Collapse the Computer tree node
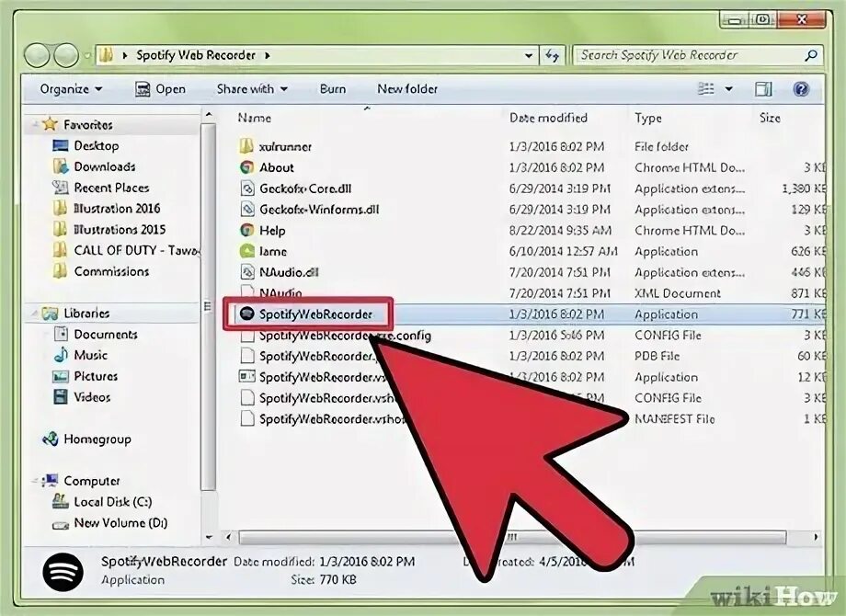This screenshot has width=846, height=616. click(35, 481)
